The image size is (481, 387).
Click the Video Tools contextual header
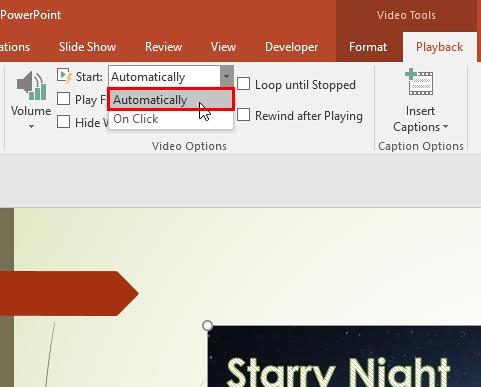pos(406,15)
